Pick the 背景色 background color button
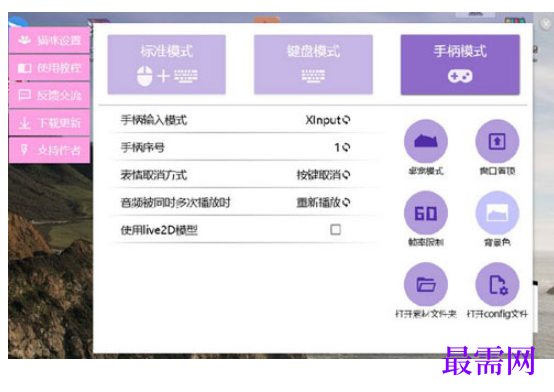 [497, 213]
